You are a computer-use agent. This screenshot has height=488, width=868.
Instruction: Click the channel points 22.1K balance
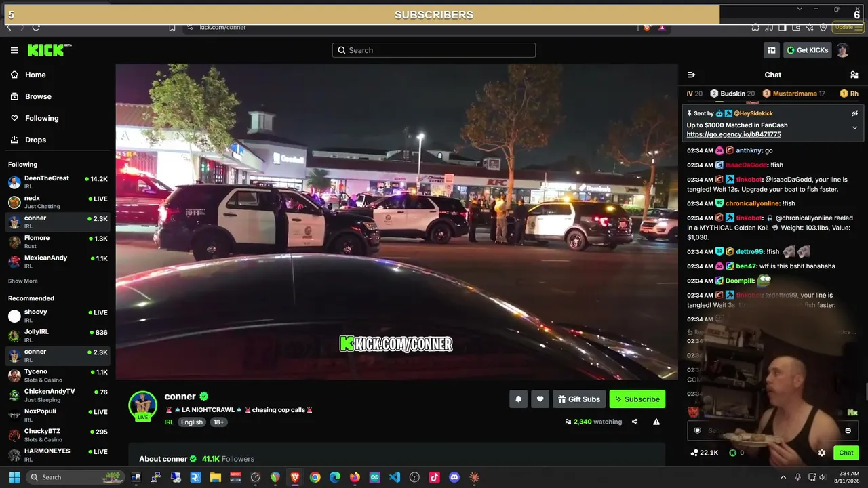[x=705, y=453]
